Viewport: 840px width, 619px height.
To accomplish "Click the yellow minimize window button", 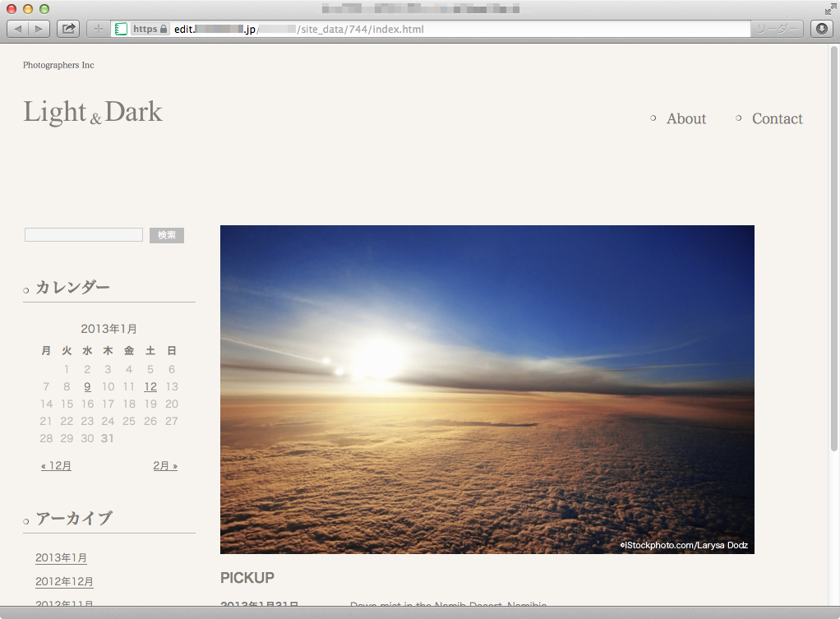I will pyautogui.click(x=28, y=8).
